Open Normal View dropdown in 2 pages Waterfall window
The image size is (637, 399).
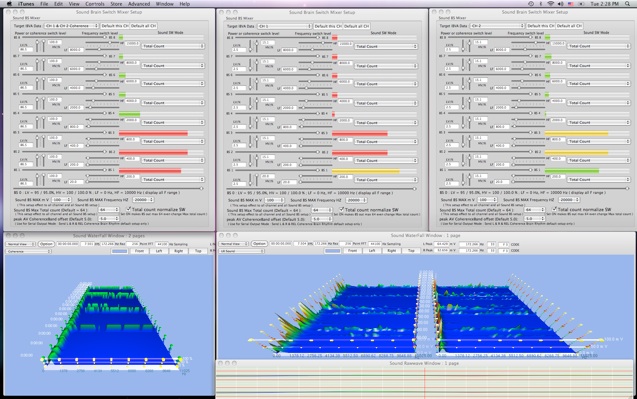(x=20, y=244)
